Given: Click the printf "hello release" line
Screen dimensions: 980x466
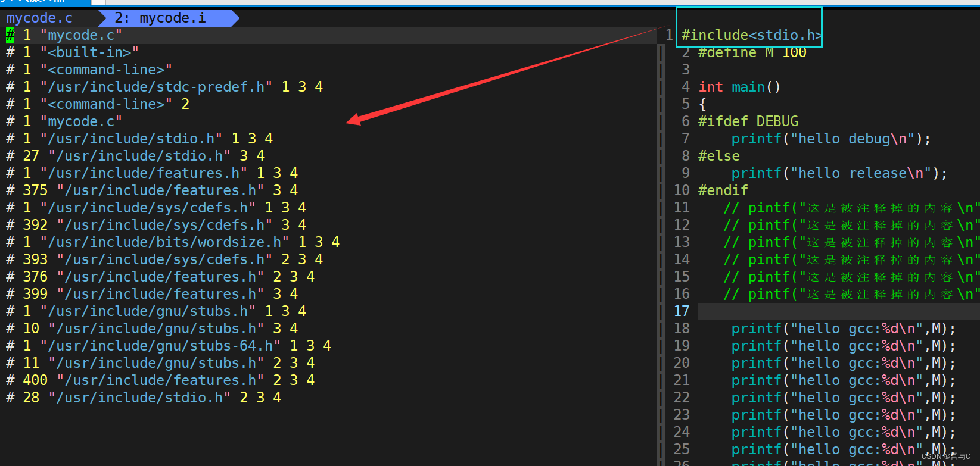Looking at the screenshot, I should click(839, 173).
